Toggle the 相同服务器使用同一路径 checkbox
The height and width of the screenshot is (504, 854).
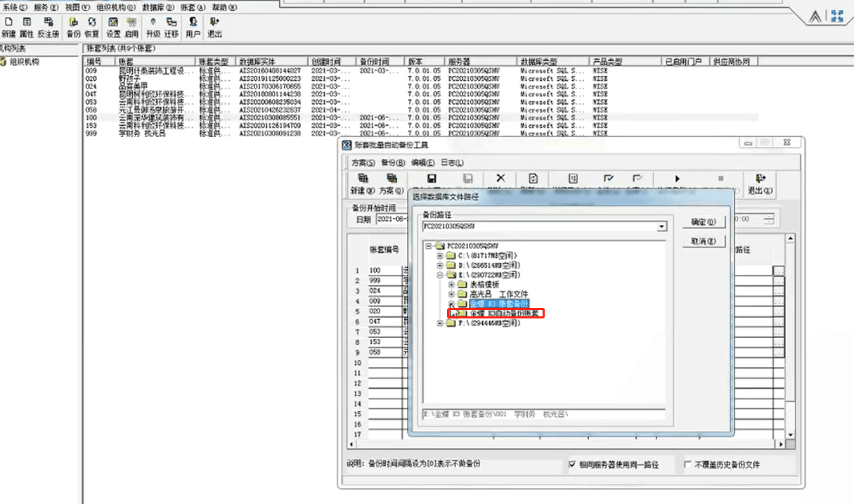(573, 465)
